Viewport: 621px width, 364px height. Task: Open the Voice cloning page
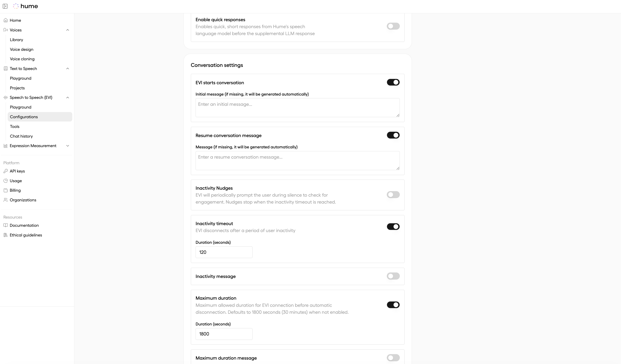[22, 59]
